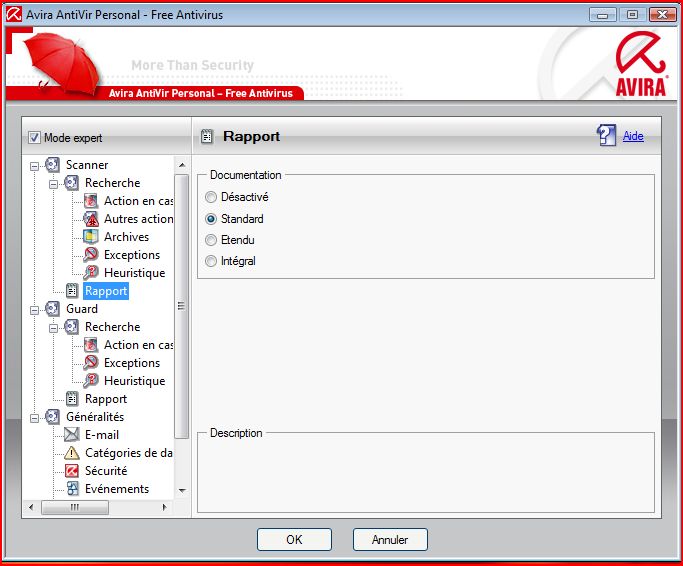683x566 pixels.
Task: Click the Guard Rapport notepad icon
Action: [71, 399]
